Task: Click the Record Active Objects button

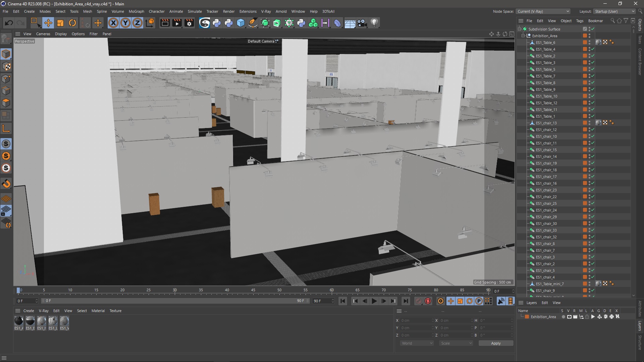Action: point(418,301)
